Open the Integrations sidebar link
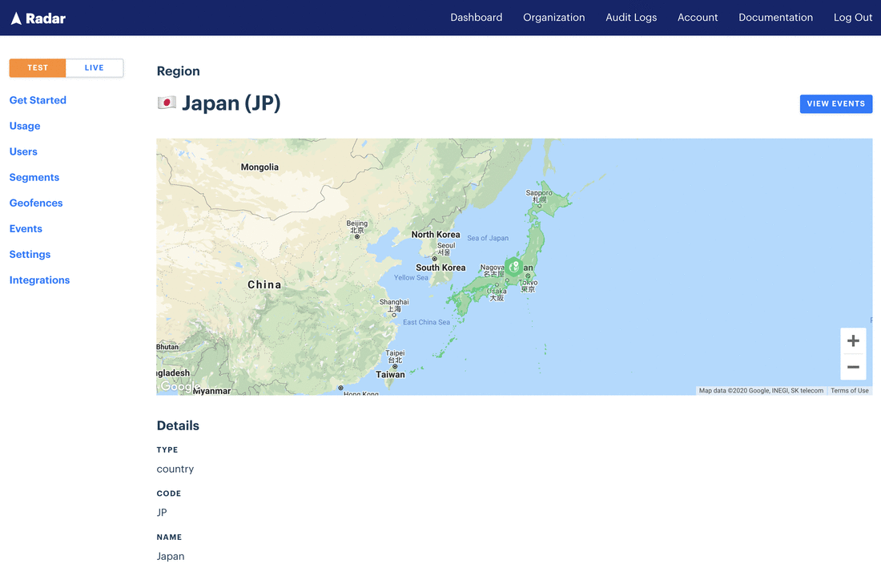The image size is (881, 588). click(39, 280)
